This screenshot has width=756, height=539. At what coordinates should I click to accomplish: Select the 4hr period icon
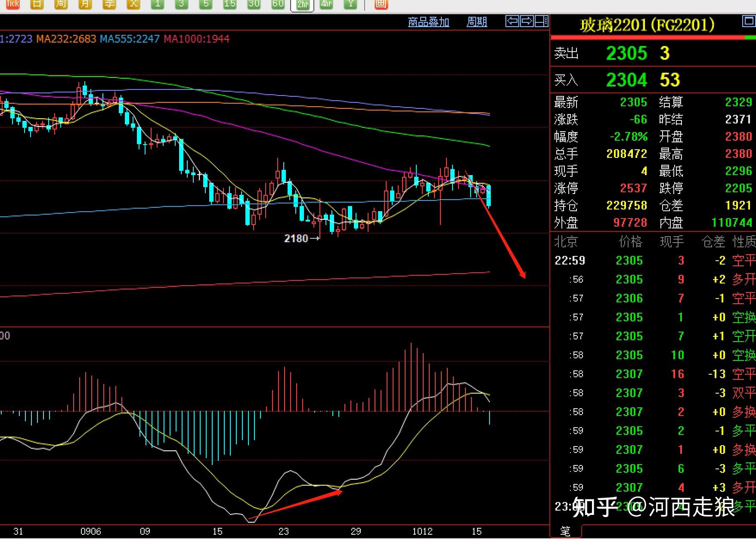pos(326,4)
